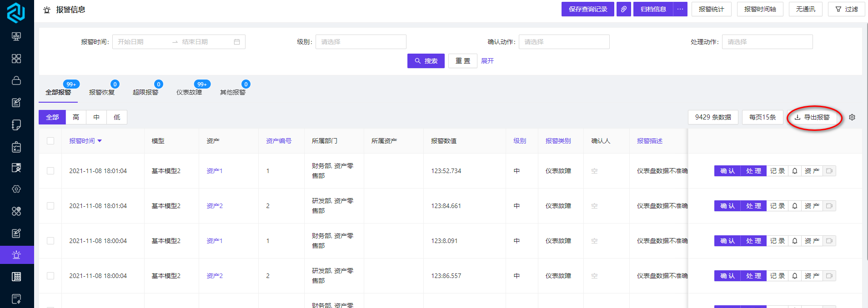Click the table column settings gear icon
The image size is (868, 308).
click(x=852, y=117)
